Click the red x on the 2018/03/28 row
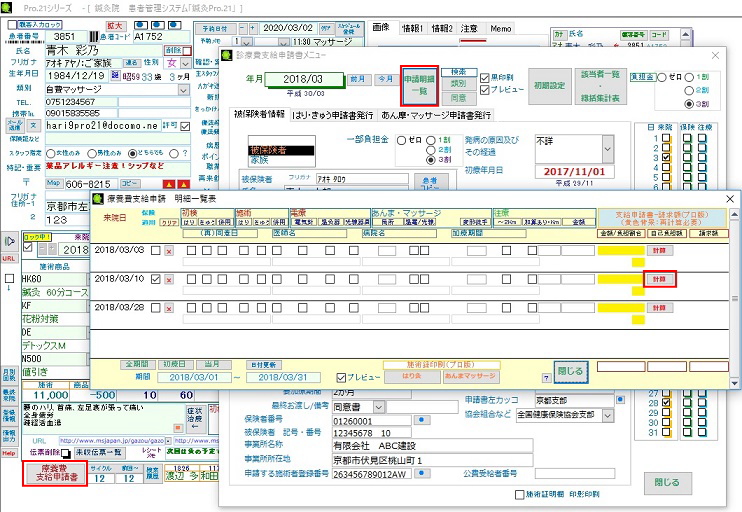 [169, 309]
